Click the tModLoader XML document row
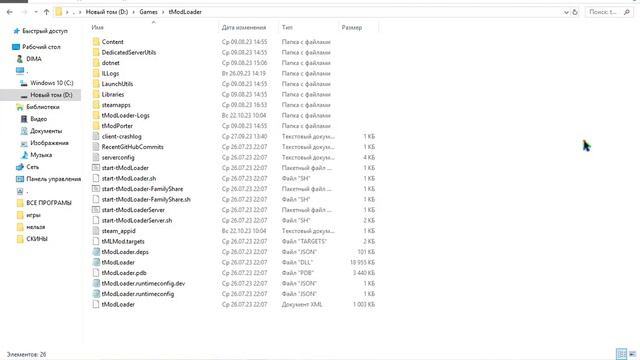Viewport: 640px width, 360px height. (233, 304)
